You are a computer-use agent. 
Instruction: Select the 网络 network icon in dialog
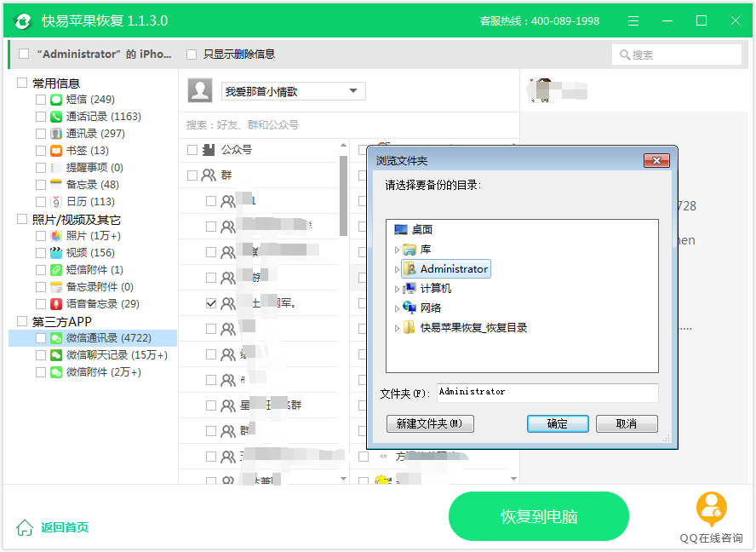click(409, 308)
